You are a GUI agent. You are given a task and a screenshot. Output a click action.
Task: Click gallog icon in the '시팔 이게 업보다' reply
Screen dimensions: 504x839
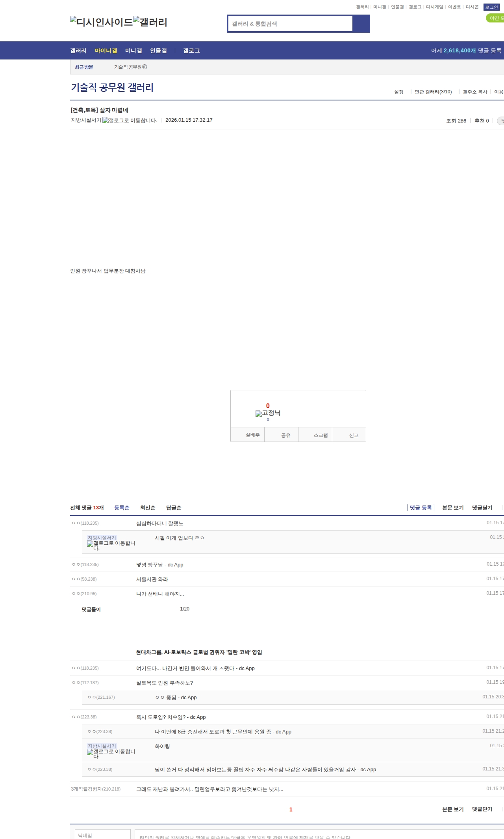tap(111, 546)
